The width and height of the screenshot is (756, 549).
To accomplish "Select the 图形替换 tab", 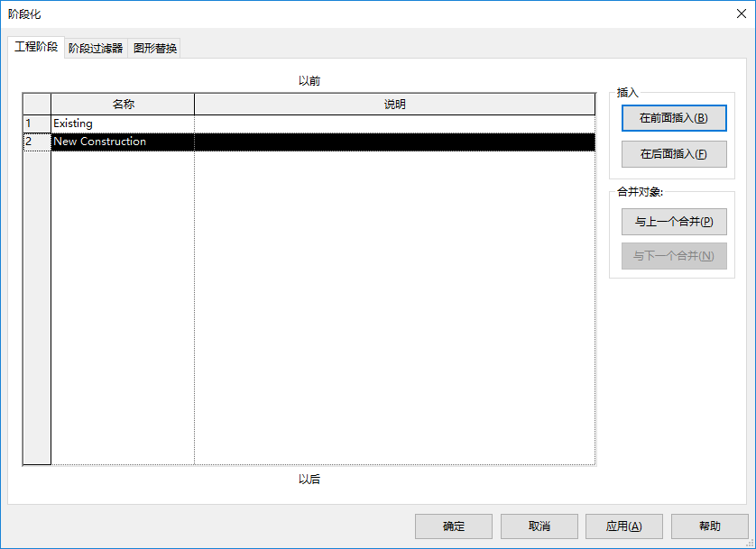I will [155, 49].
